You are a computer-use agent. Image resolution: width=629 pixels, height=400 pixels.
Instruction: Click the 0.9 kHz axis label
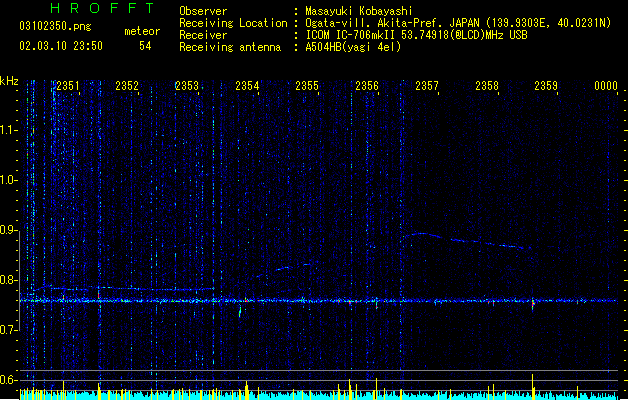[x=8, y=230]
